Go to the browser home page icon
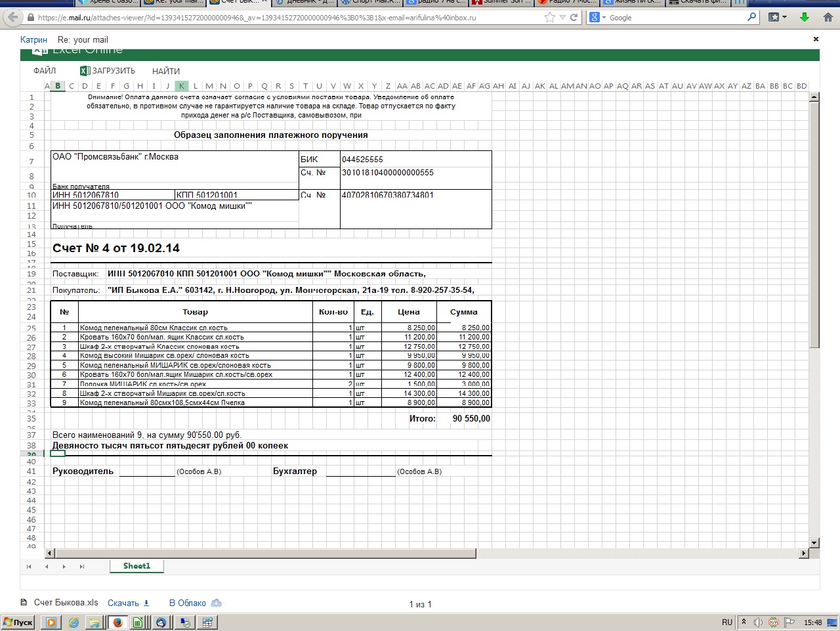This screenshot has height=631, width=840. point(828,18)
